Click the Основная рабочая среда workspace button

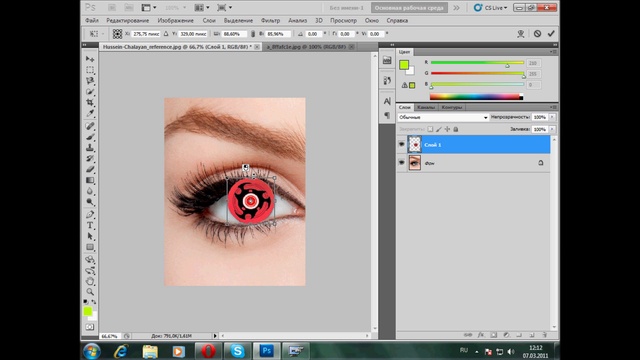pyautogui.click(x=409, y=8)
